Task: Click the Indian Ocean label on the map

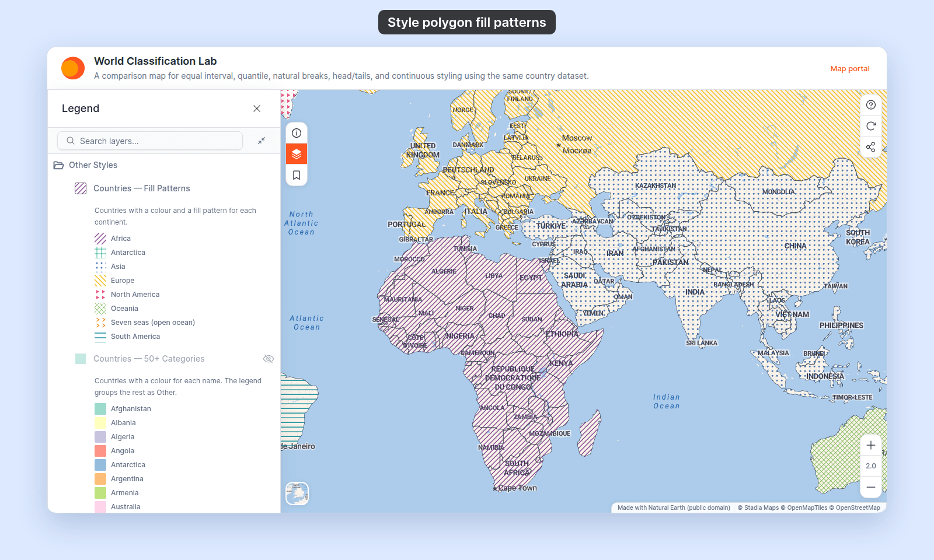Action: click(667, 401)
